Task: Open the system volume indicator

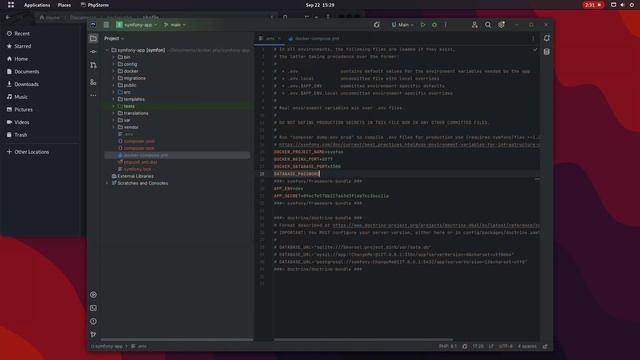Action: [622, 5]
